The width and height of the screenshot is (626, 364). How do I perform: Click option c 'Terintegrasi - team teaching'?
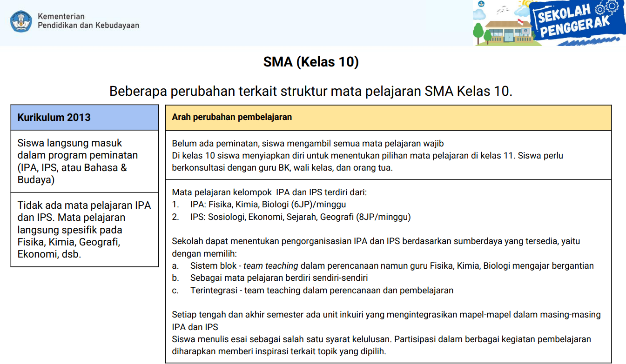[x=322, y=291]
